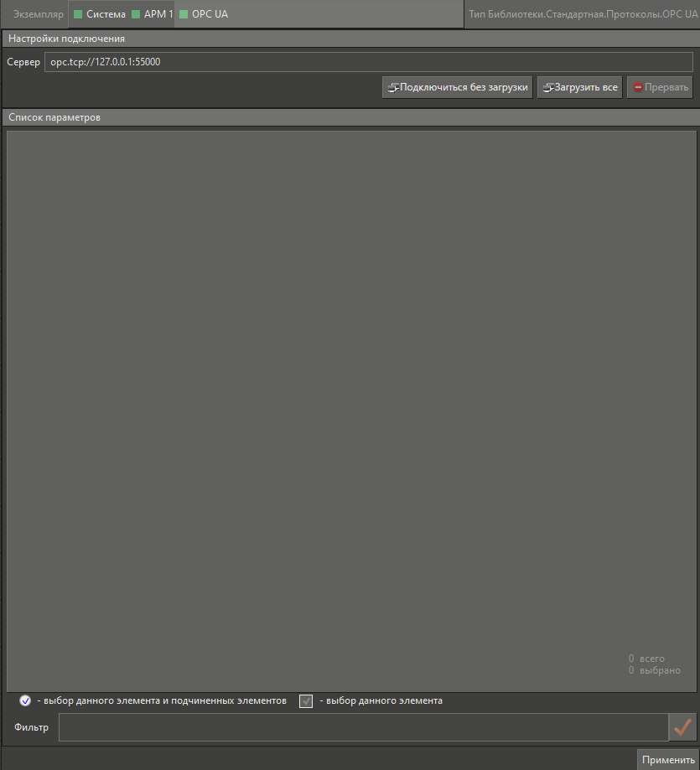This screenshot has height=770, width=700.
Task: Click the '0 всего' total counter
Action: click(x=646, y=659)
